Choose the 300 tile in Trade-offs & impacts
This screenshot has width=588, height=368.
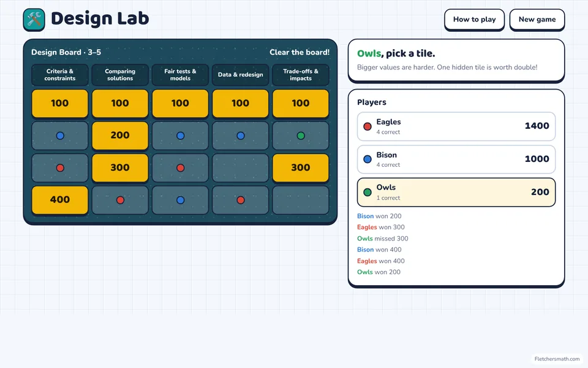coord(301,168)
